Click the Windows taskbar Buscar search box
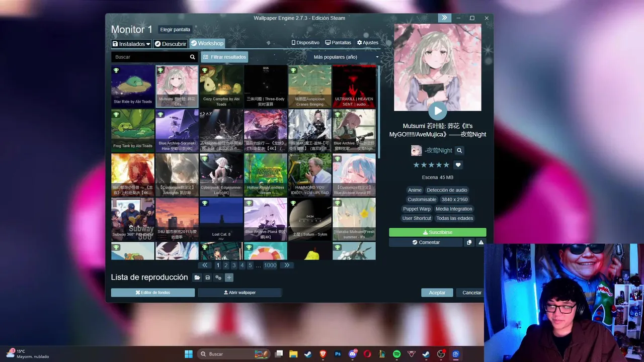Viewport: 644px width, 362px height. point(232,354)
